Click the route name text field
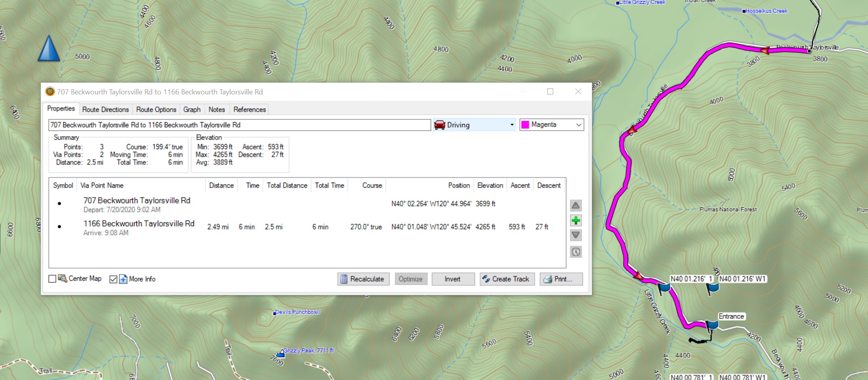The width and height of the screenshot is (868, 380). 239,125
